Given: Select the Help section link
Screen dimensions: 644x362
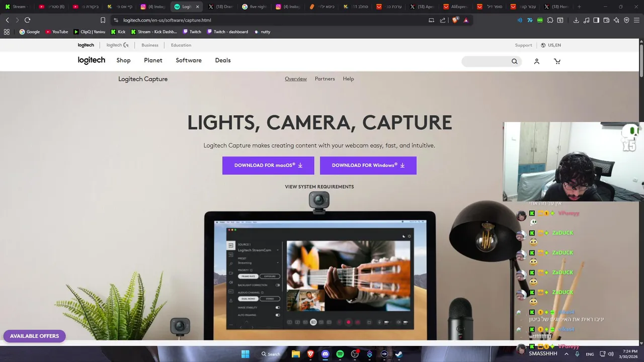Looking at the screenshot, I should point(348,79).
